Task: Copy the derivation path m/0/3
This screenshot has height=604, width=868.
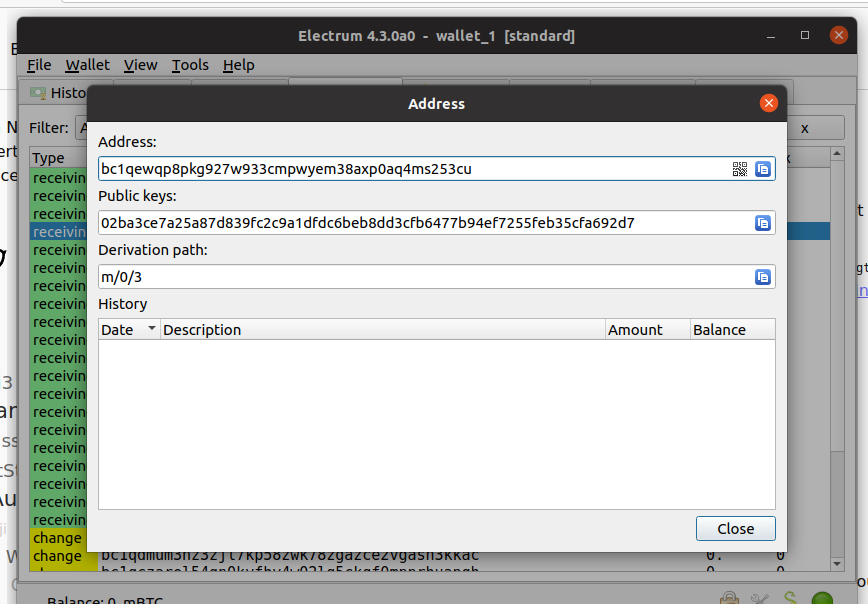Action: (762, 277)
